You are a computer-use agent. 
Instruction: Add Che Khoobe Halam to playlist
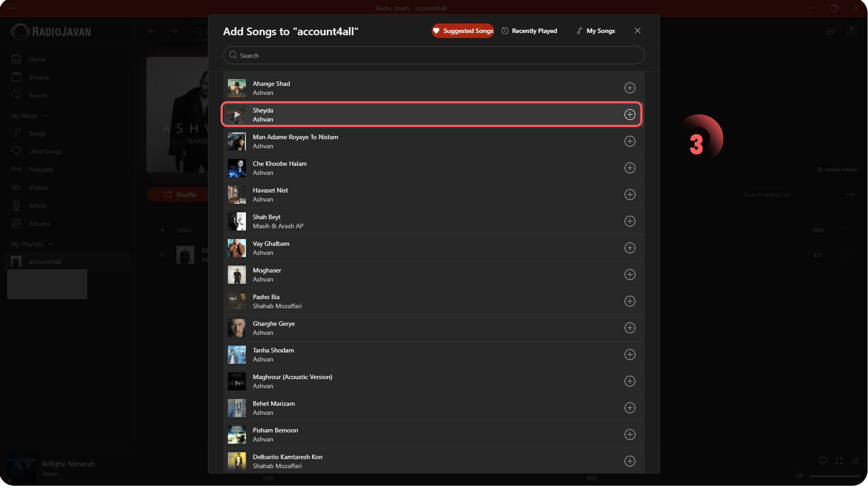click(630, 168)
